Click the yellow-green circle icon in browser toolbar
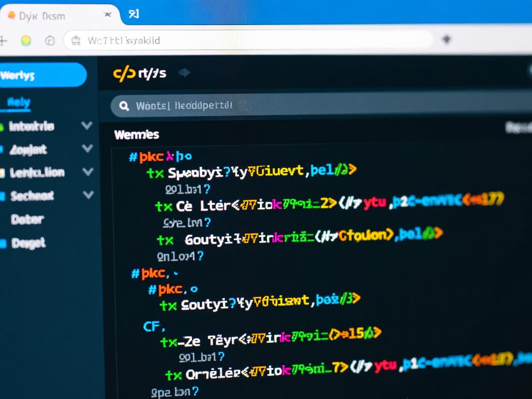Image resolution: width=532 pixels, height=399 pixels. (x=26, y=41)
